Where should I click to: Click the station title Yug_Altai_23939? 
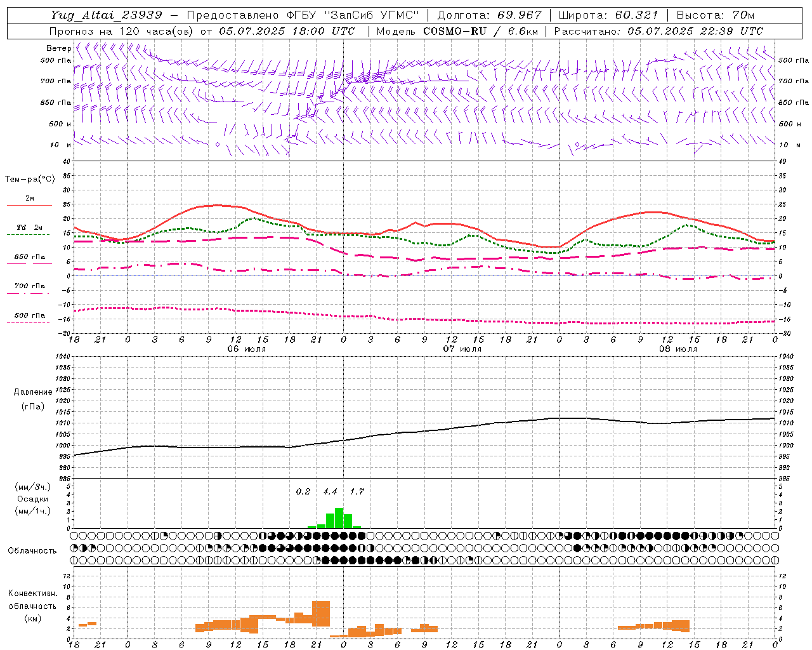coord(107,15)
